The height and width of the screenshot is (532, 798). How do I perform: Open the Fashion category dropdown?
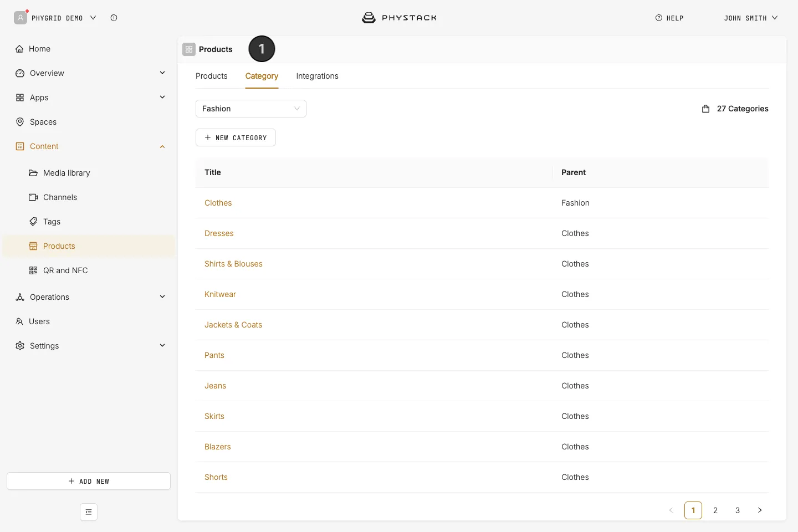point(251,109)
